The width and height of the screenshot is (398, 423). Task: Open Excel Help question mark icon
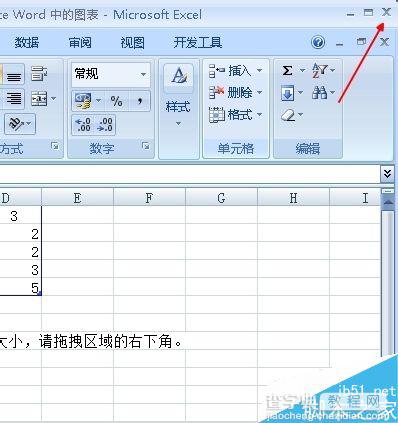click(x=318, y=42)
